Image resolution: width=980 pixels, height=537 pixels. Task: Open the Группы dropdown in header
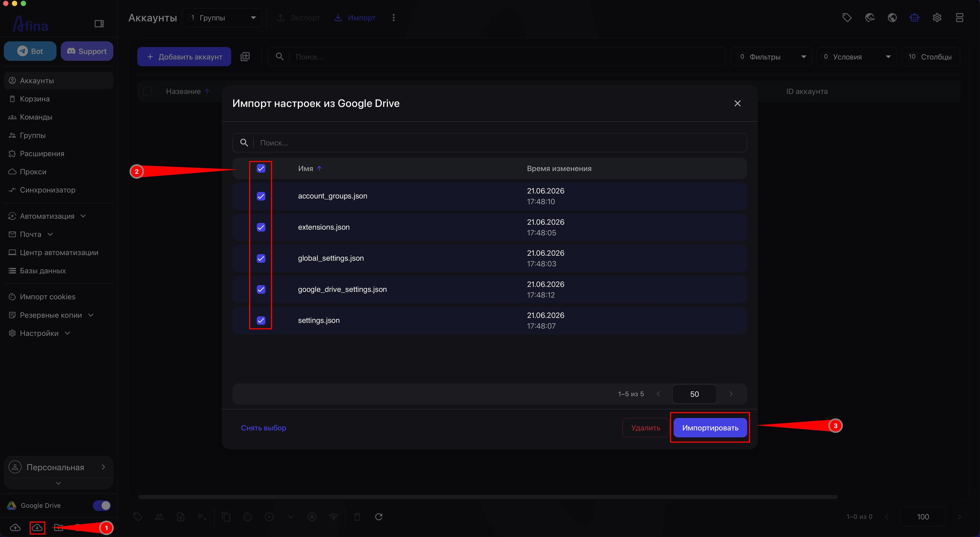click(222, 18)
